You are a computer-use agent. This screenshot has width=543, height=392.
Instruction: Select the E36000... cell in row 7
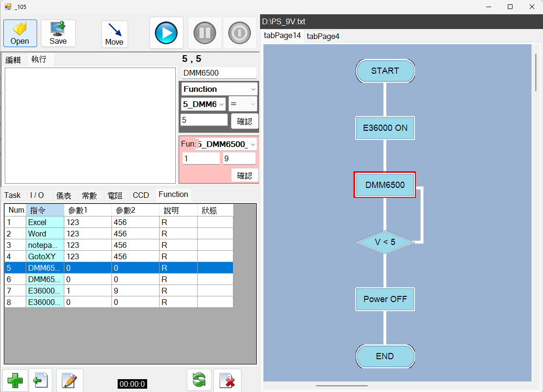45,291
